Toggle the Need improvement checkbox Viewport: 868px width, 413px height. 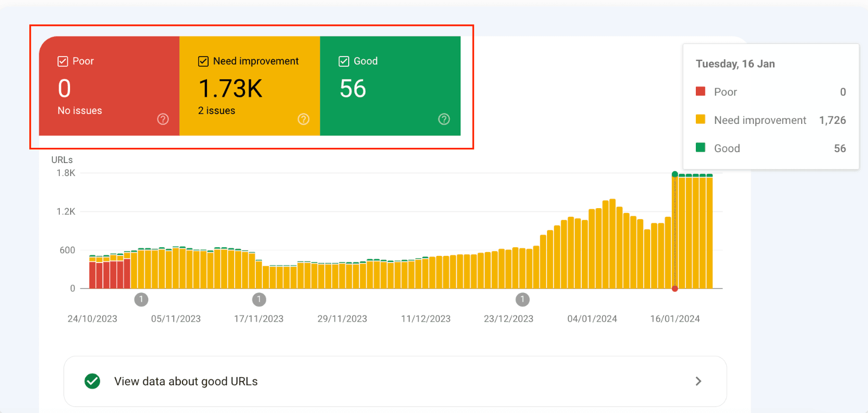coord(203,61)
